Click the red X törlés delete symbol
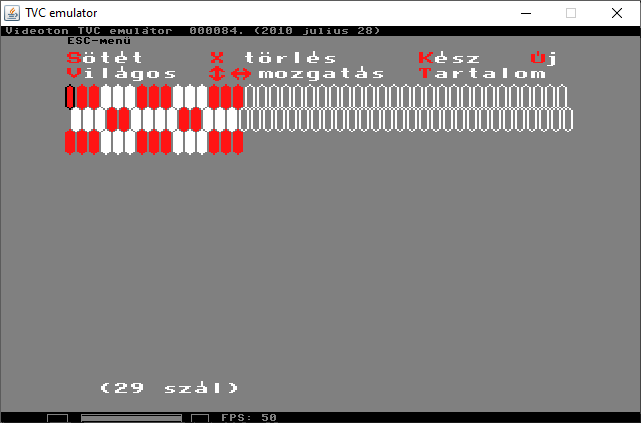Screen dimensions: 641x423 pyautogui.click(x=217, y=58)
